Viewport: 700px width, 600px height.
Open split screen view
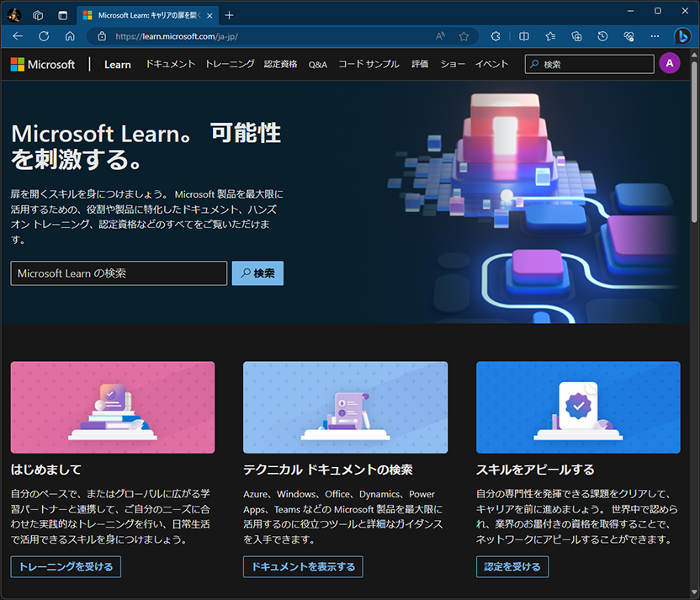click(525, 36)
